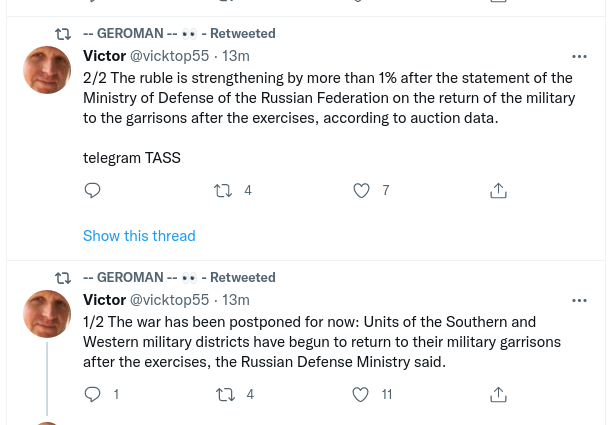Image resolution: width=609 pixels, height=425 pixels.
Task: Open @vicktop55 handle in second tweet
Action: click(170, 300)
